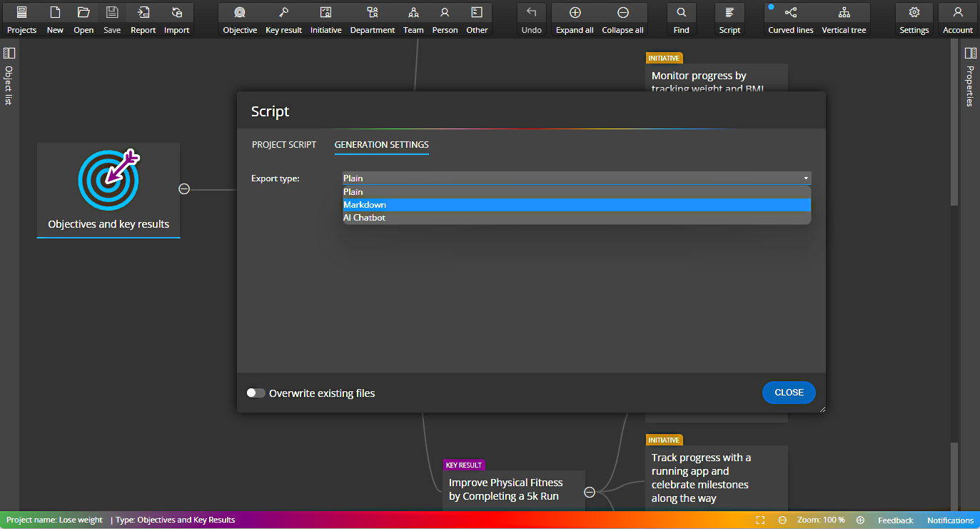Toggle fullscreen mode in status bar
Viewport: 980px width, 529px height.
[760, 520]
